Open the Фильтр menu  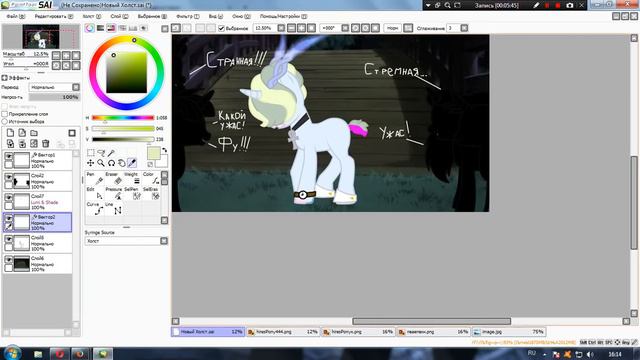[188, 16]
